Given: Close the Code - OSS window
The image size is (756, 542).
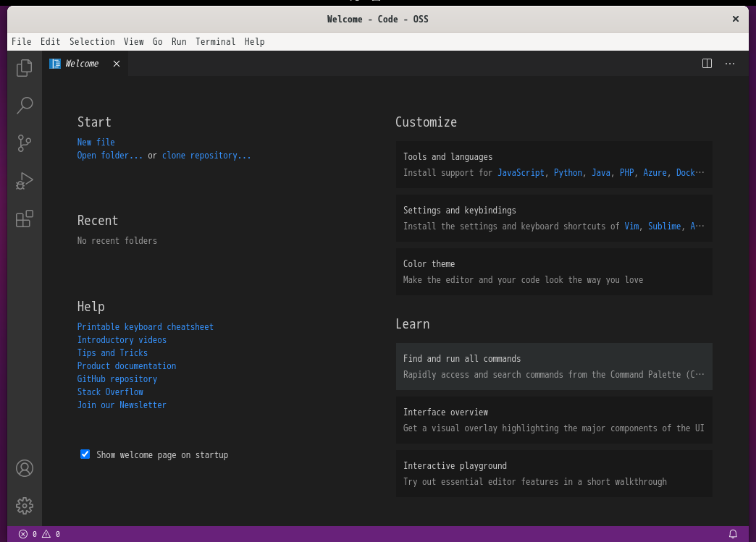Looking at the screenshot, I should point(736,19).
